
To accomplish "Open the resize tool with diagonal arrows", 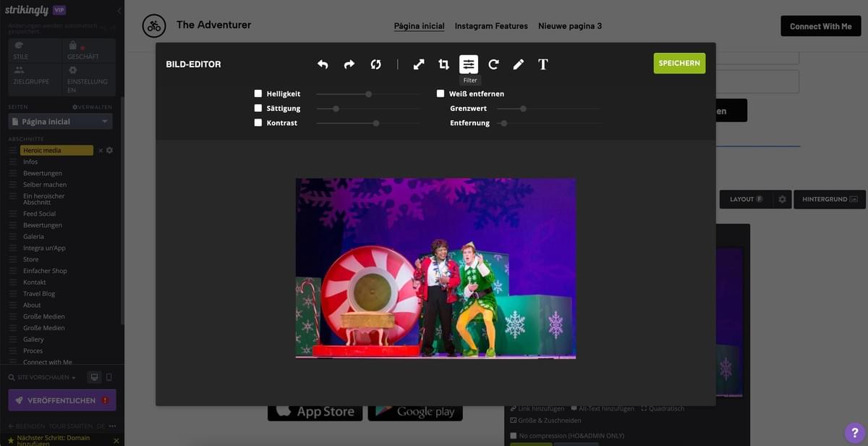I will (x=419, y=64).
